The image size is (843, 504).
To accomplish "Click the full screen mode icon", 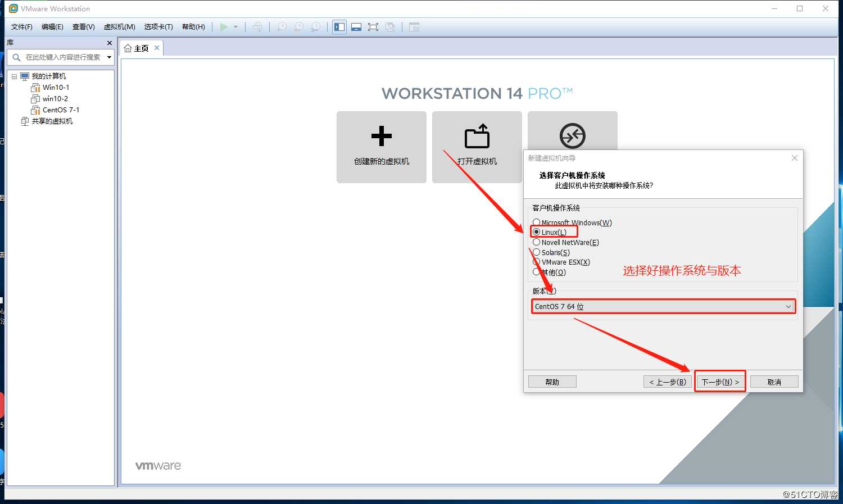I will (373, 27).
